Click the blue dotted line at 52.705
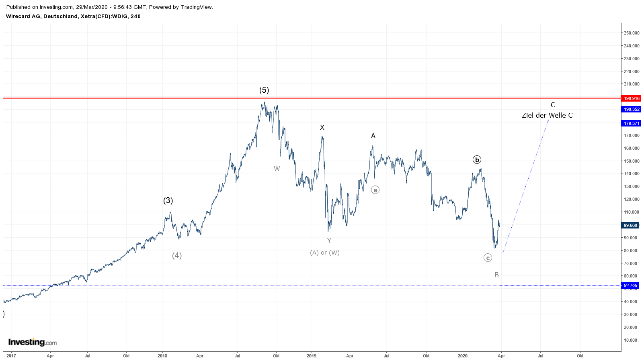Screen dimensions: 644x361 (x=312, y=286)
